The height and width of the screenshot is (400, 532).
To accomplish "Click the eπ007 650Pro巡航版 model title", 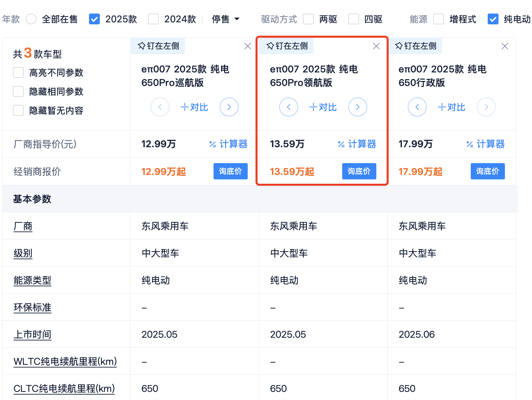I will point(185,76).
